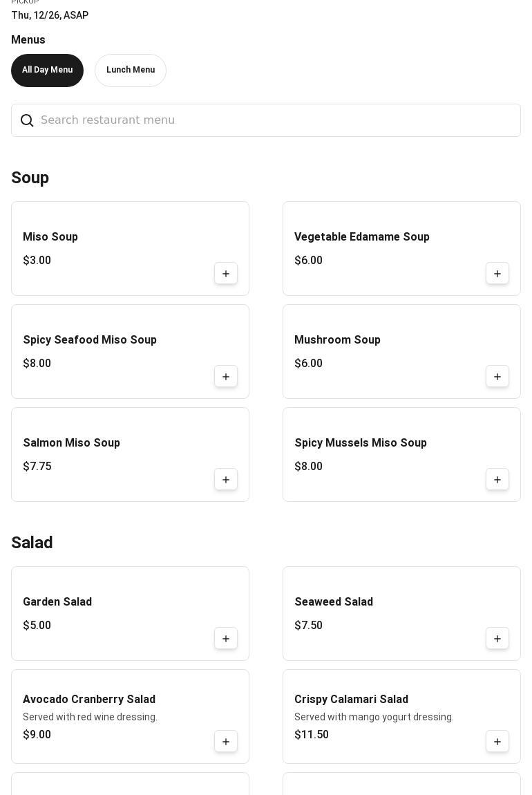This screenshot has height=795, width=532.
Task: Focus the Search restaurant menu field
Action: (276, 120)
